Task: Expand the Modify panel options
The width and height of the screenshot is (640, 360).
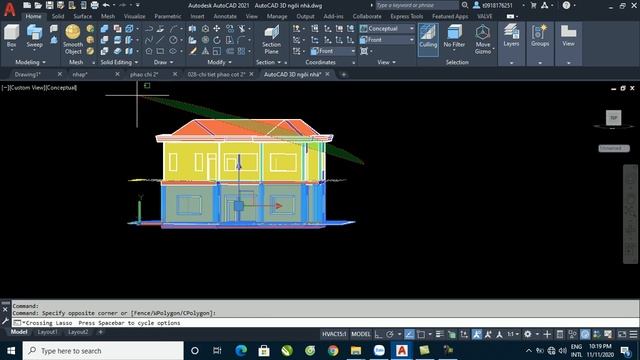Action: [219, 62]
